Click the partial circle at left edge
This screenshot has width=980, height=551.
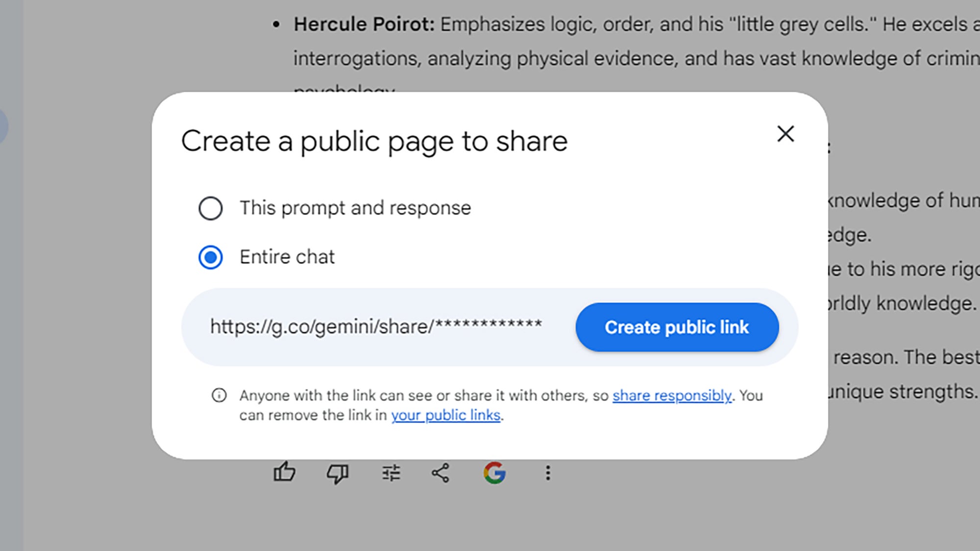(2, 126)
